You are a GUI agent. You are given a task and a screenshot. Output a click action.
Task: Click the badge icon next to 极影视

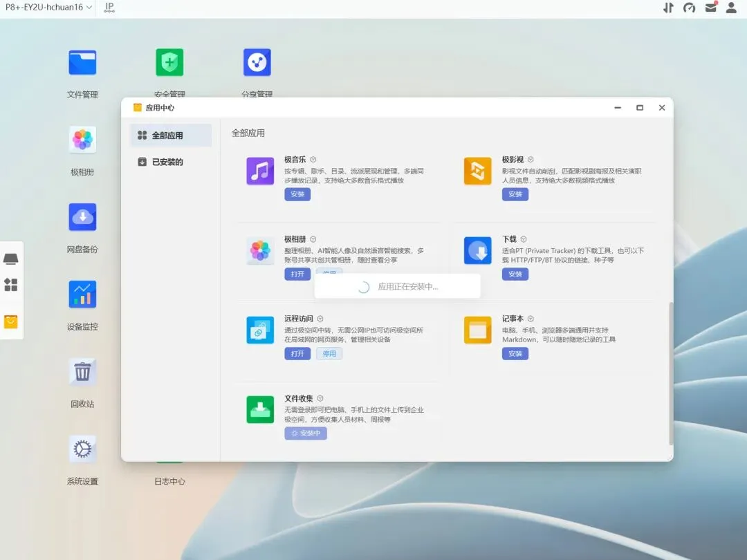point(531,160)
